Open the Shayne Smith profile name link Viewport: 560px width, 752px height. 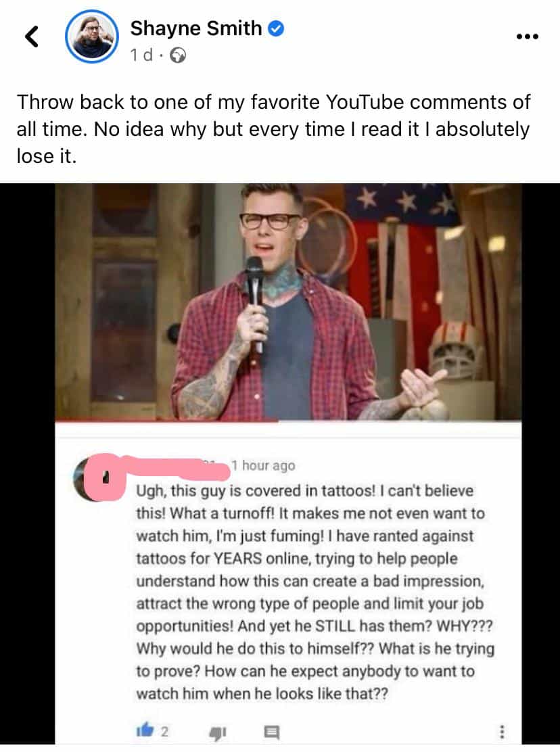(196, 28)
